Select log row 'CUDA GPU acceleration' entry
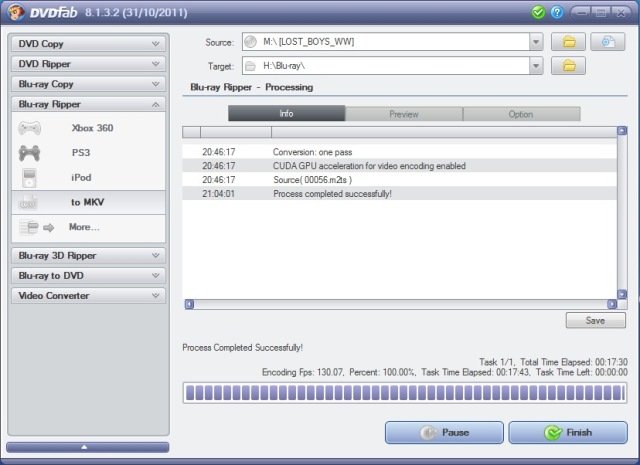The height and width of the screenshot is (465, 640). coord(399,166)
